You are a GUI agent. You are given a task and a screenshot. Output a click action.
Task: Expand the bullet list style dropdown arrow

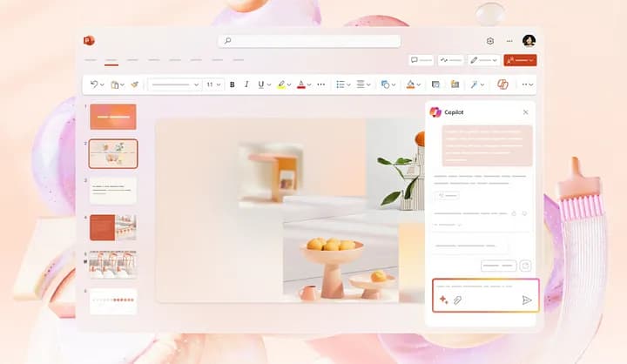pyautogui.click(x=348, y=84)
